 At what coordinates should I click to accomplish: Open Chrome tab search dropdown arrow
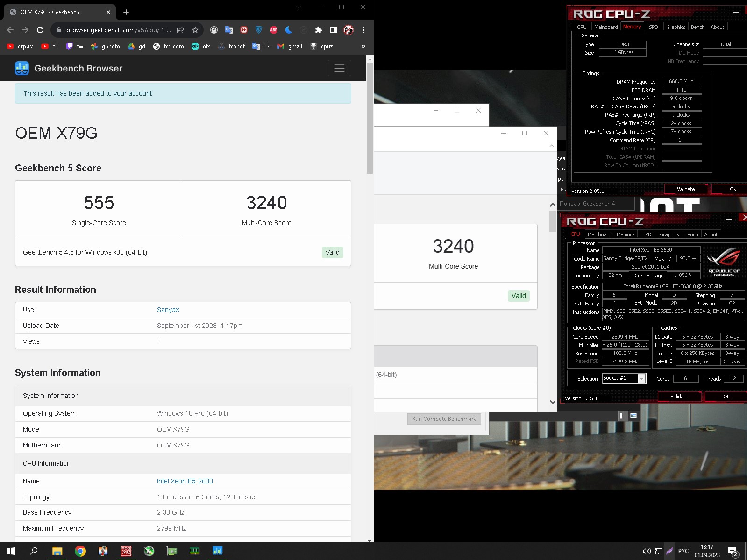tap(299, 7)
